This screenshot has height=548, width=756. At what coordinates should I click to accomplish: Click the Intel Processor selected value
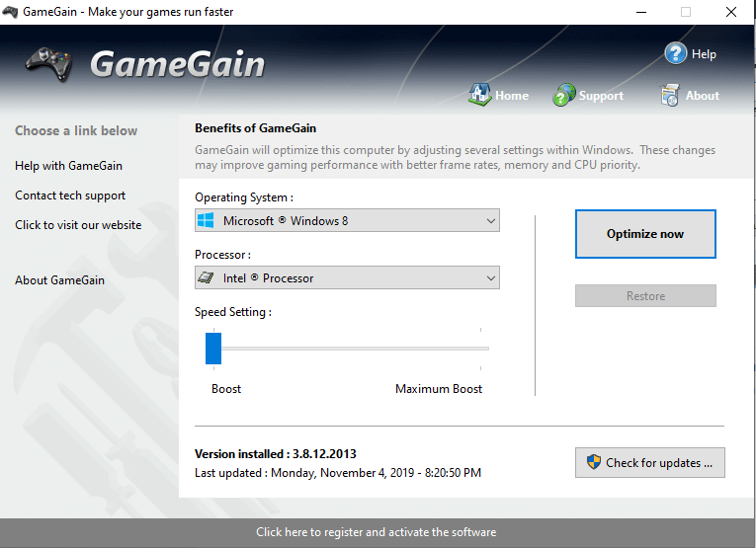[268, 278]
